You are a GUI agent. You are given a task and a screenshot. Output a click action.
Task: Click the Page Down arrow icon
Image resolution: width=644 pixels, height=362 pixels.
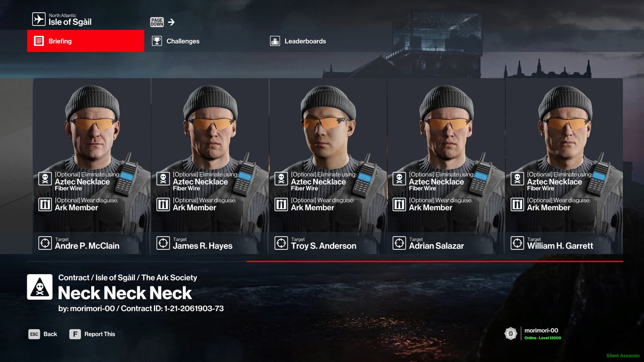tap(171, 22)
